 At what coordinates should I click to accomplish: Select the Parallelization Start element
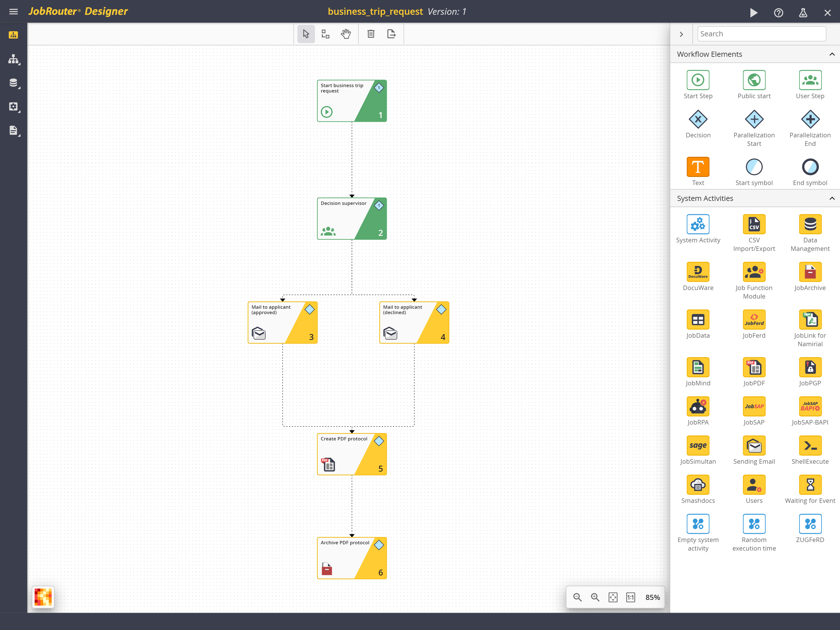[754, 120]
